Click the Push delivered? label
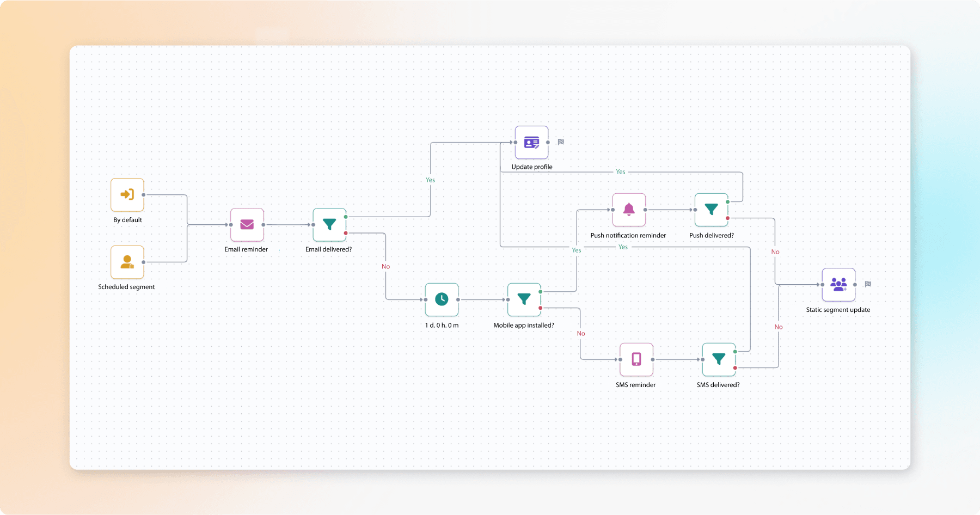 point(712,236)
